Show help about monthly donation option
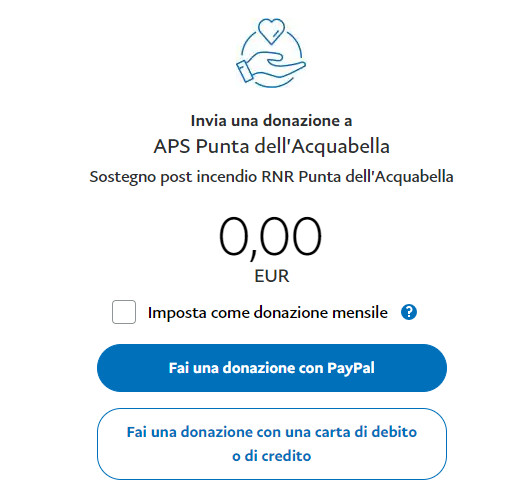 click(x=409, y=312)
